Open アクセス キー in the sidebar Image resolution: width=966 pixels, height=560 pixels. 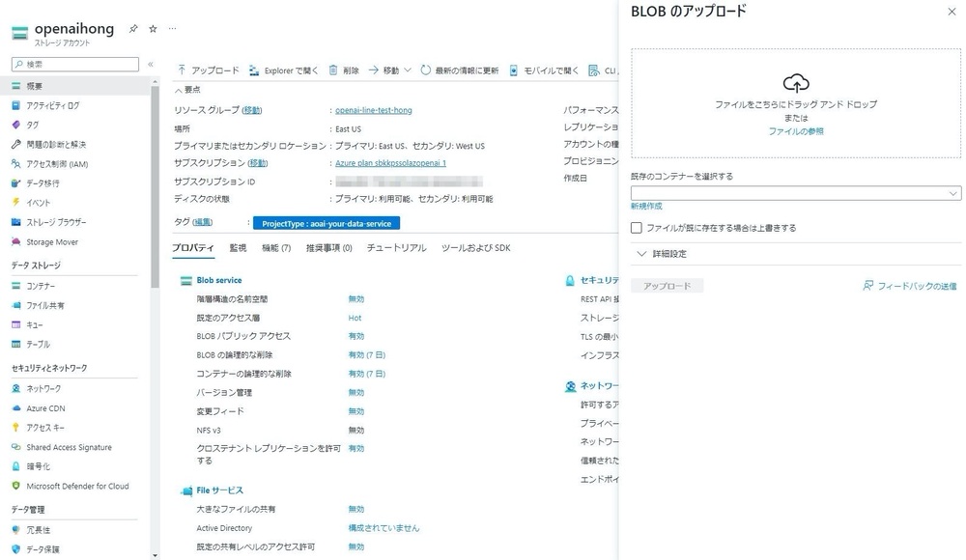click(45, 428)
